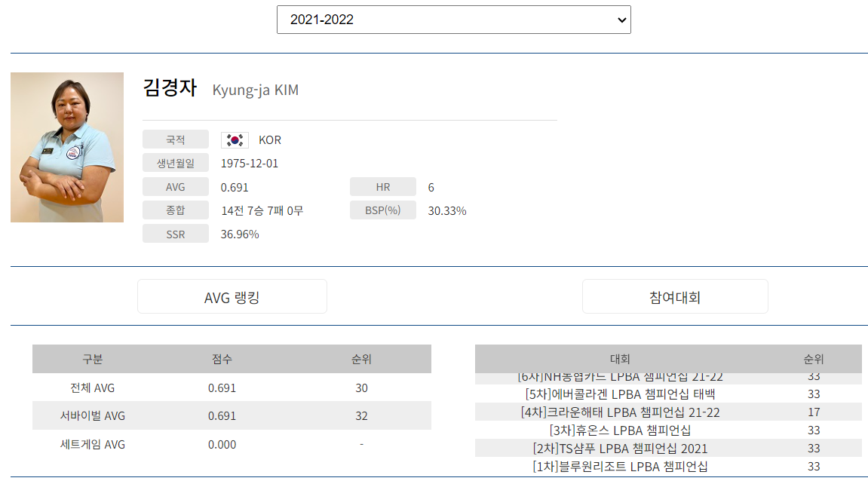Expand the season selector arrow
The width and height of the screenshot is (868, 481).
[x=620, y=19]
